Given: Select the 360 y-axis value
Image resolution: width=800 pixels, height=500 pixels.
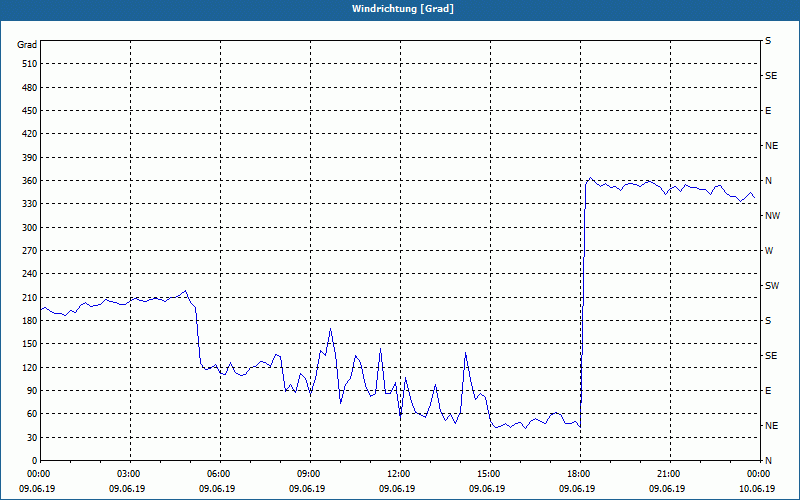Looking at the screenshot, I should click(30, 181).
